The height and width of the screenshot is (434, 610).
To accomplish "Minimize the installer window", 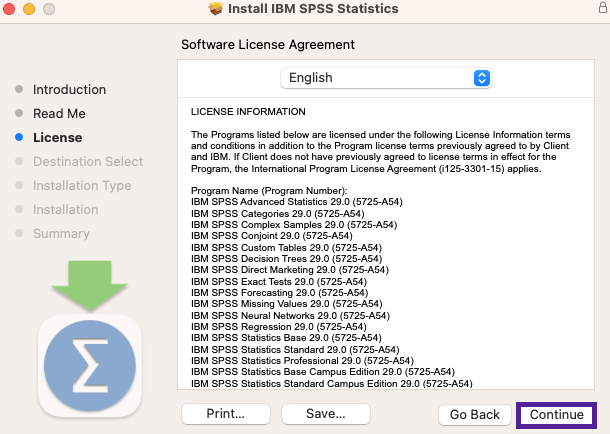I will [x=29, y=9].
